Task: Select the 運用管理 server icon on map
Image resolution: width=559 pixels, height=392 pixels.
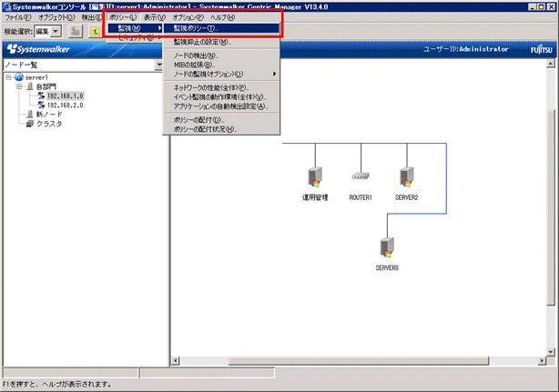Action: 315,177
